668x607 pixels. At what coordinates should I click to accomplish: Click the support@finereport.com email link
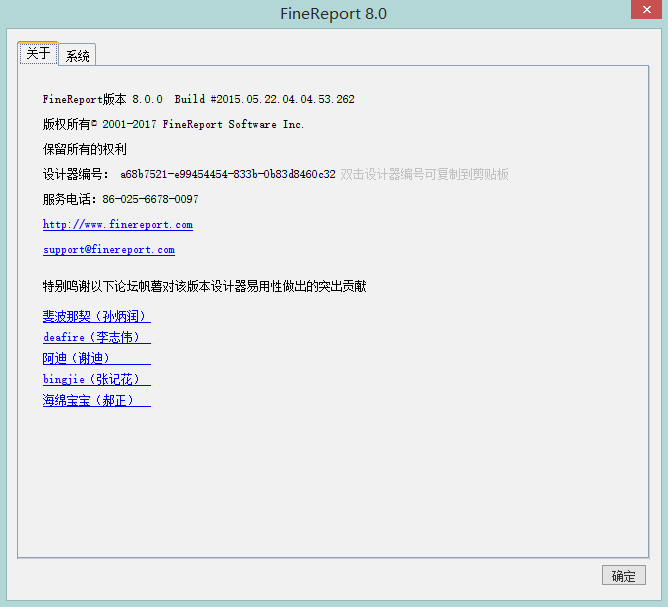[x=109, y=250]
